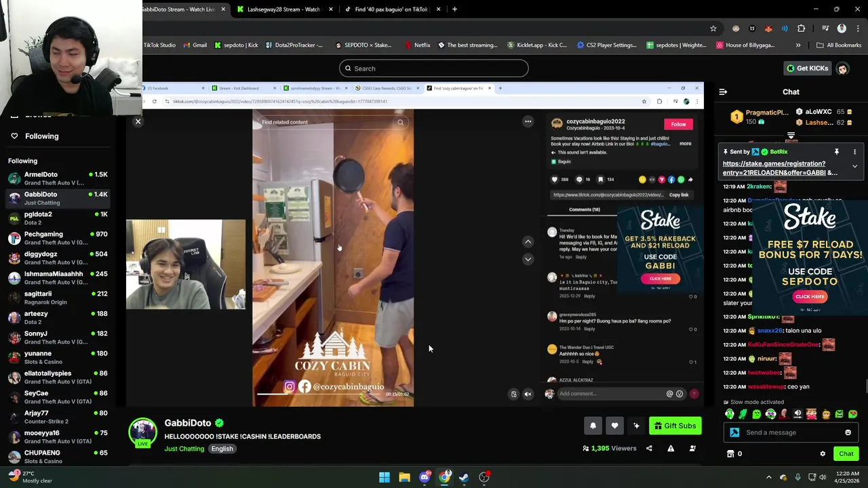
Task: Open Discord from the taskbar
Action: coord(425,477)
